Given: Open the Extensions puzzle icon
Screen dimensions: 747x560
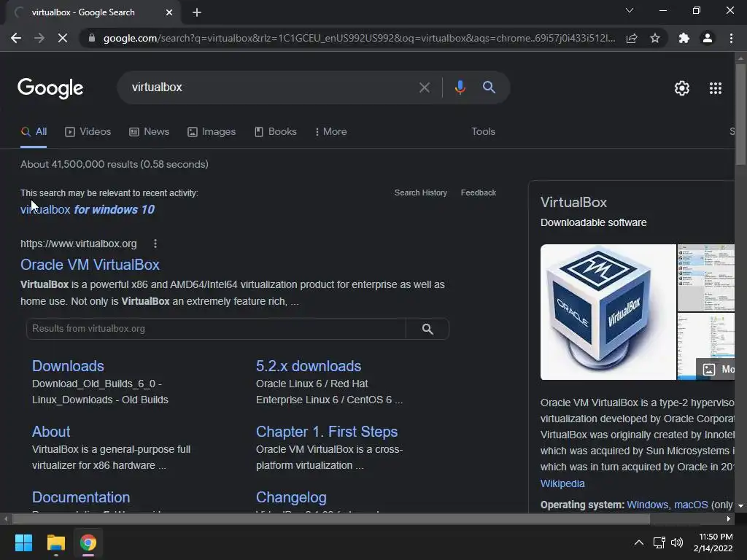Looking at the screenshot, I should [x=684, y=38].
